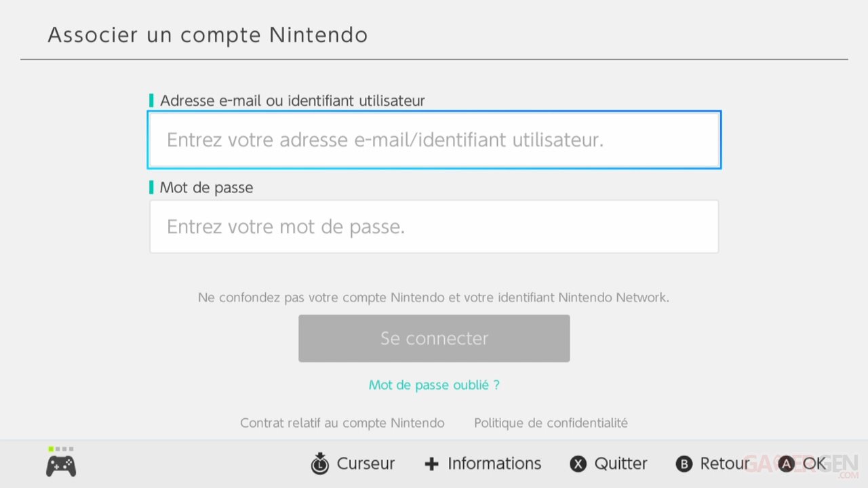Screen dimensions: 868x488
Task: Focus the e-mail or user ID field
Action: click(x=434, y=140)
